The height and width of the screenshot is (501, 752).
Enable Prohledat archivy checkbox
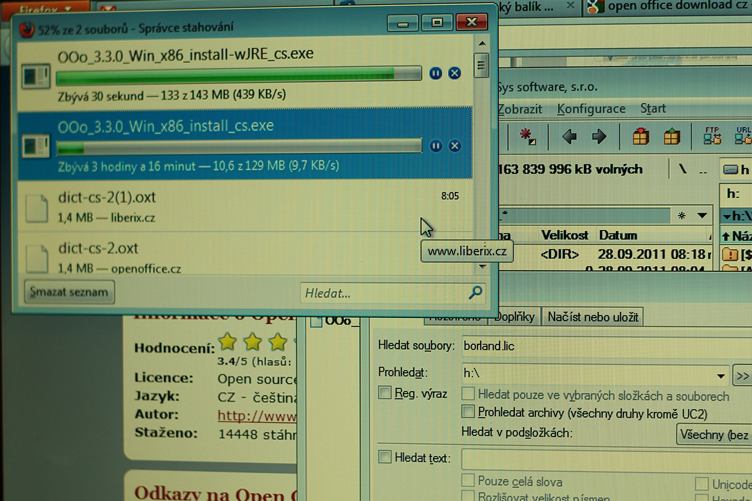pyautogui.click(x=468, y=411)
